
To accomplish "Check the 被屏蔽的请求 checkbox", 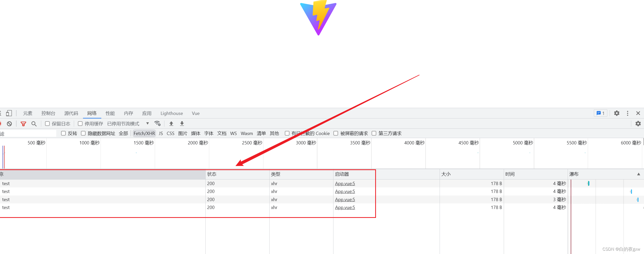I will (x=336, y=133).
